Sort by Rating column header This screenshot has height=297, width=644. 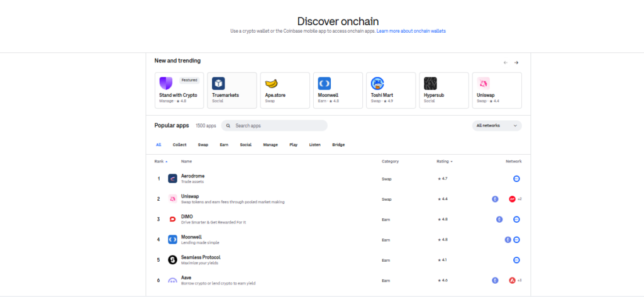[445, 162]
